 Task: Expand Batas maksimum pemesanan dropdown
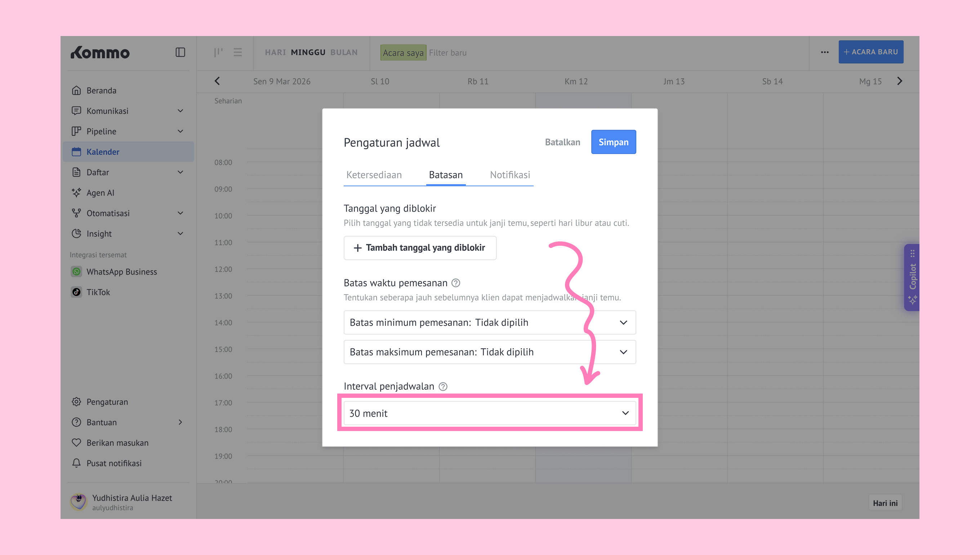(489, 352)
